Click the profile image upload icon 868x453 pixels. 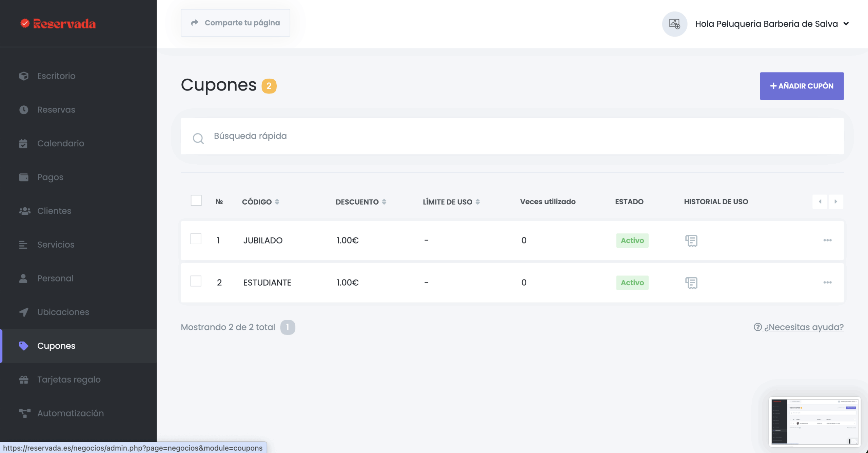click(x=674, y=24)
